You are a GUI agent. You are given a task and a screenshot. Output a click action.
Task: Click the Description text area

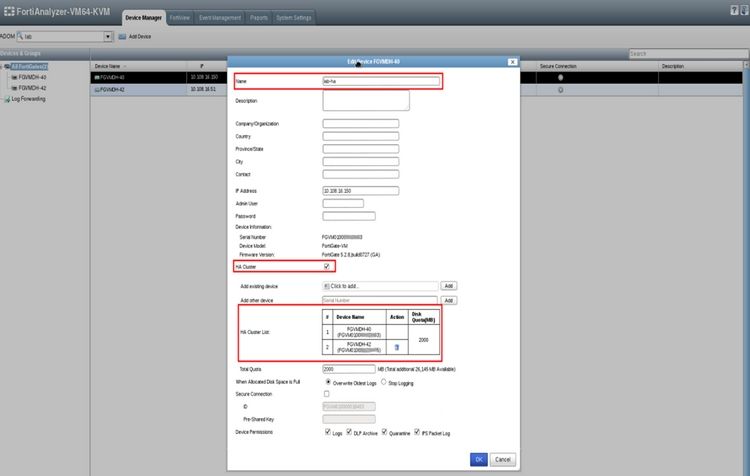[x=366, y=100]
